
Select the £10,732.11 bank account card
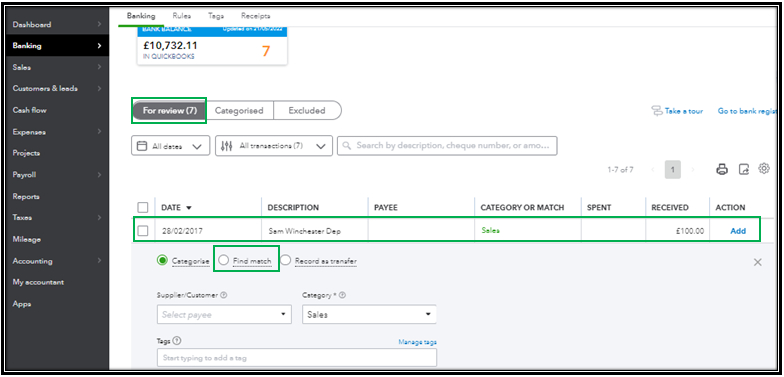point(212,46)
